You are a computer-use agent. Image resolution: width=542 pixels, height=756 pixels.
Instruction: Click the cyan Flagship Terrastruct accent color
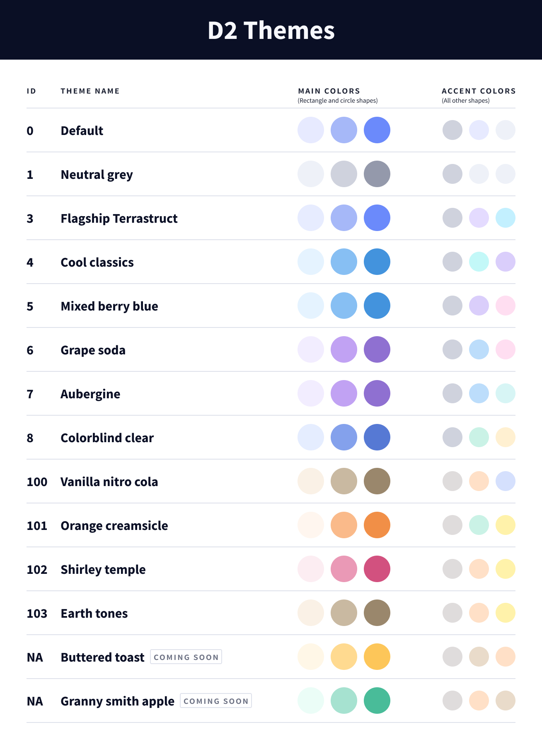pyautogui.click(x=505, y=218)
